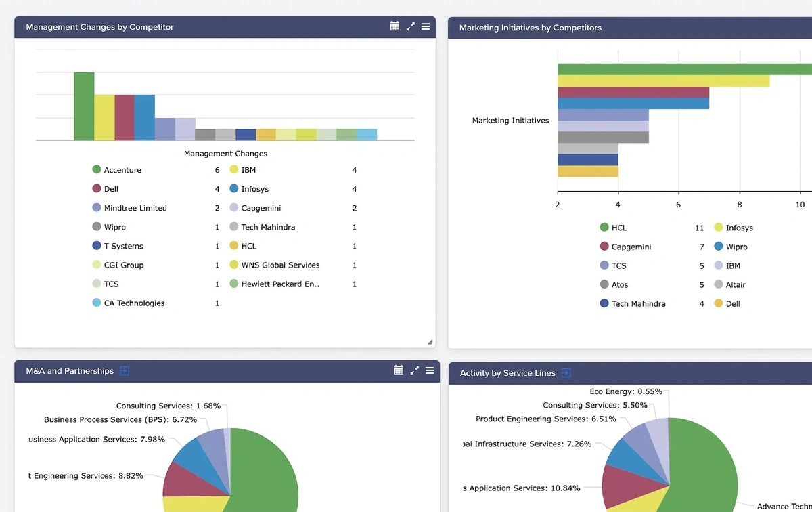Open hamburger menu of M&A and Partnerships panel
Viewport: 812px width, 512px height.
430,370
